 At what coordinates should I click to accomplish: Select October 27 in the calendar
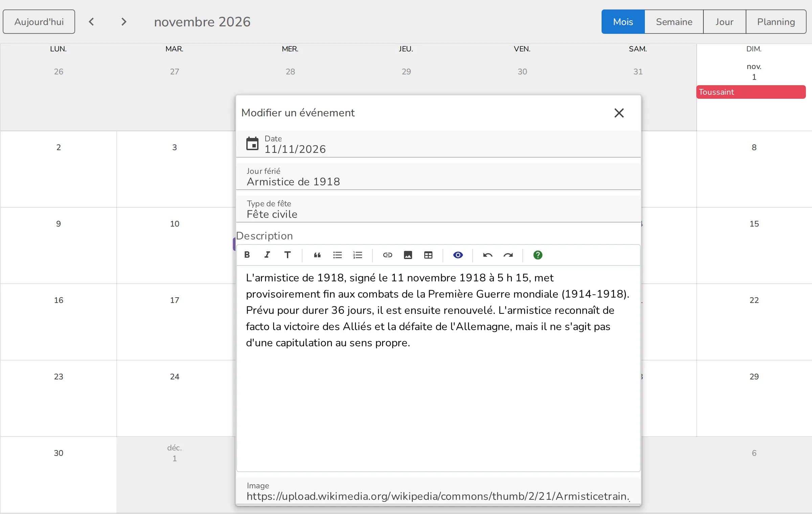coord(175,72)
